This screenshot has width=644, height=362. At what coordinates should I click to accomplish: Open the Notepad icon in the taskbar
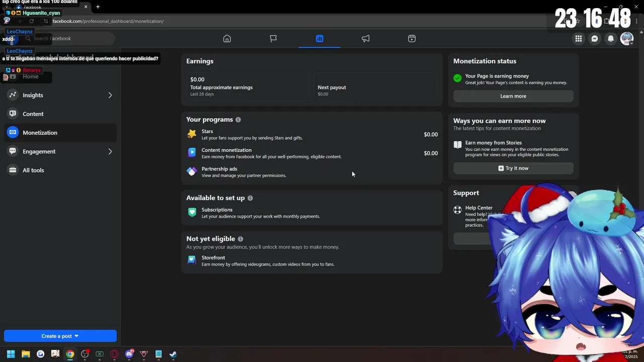click(x=158, y=354)
